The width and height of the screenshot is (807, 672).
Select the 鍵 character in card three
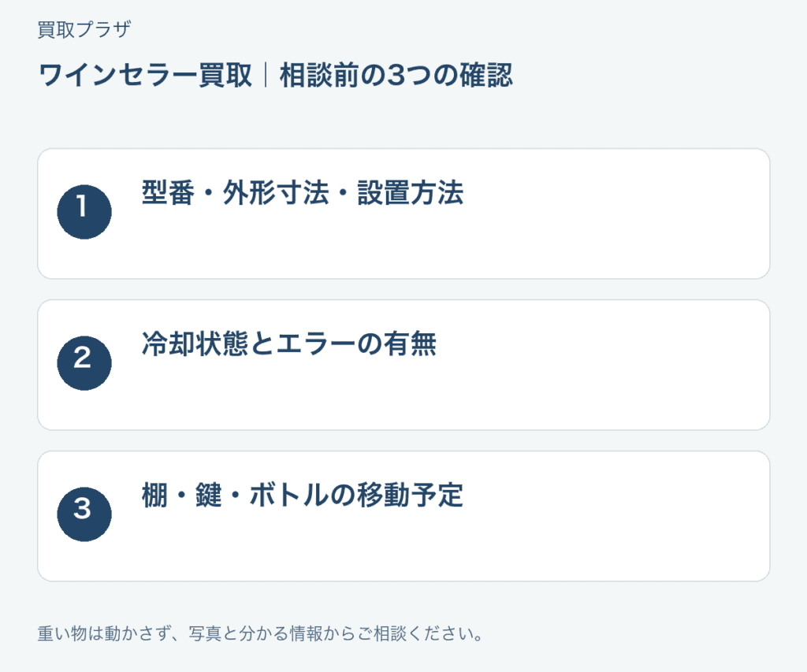(x=208, y=496)
